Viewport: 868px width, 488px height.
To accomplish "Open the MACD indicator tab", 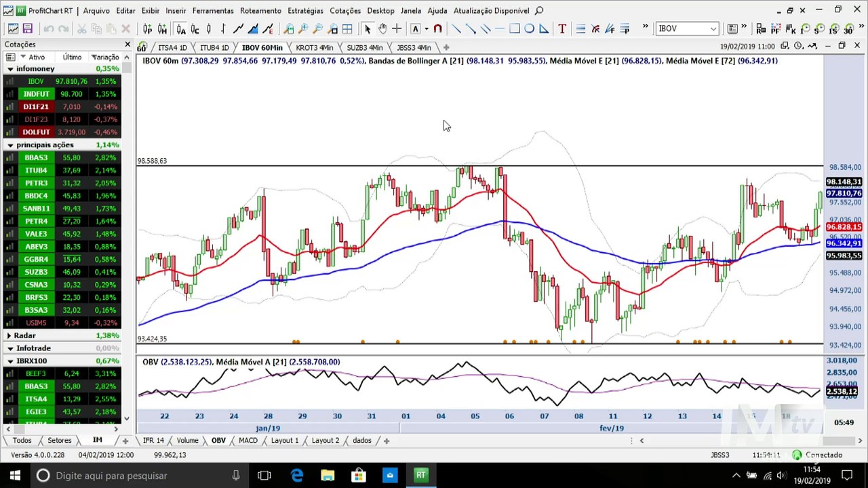I will (248, 441).
